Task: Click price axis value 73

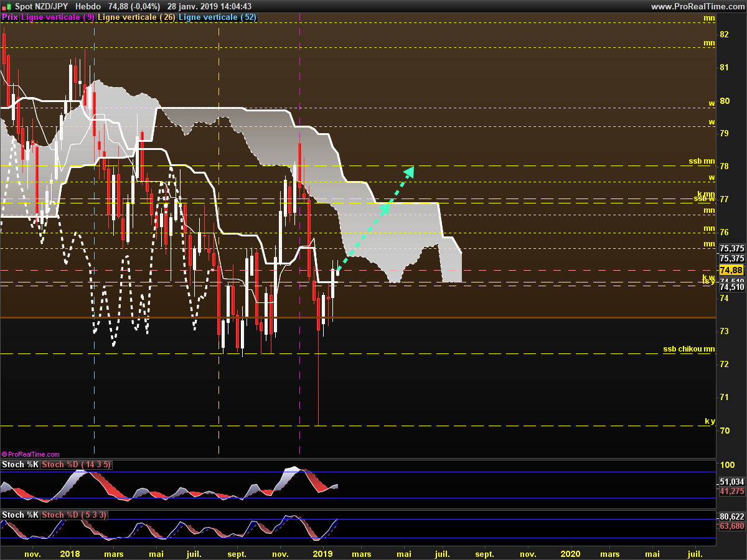Action: (x=725, y=331)
